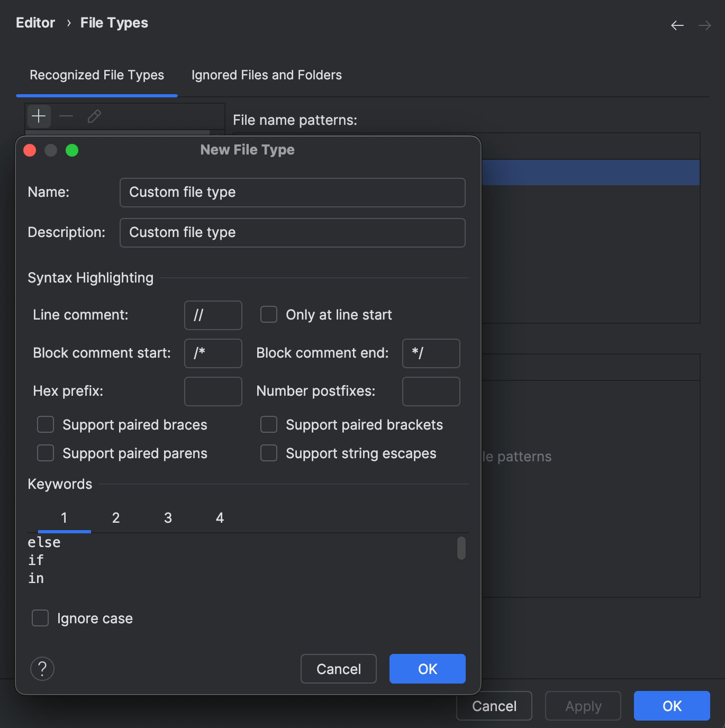
Task: Navigate forward using the right arrow
Action: [704, 25]
